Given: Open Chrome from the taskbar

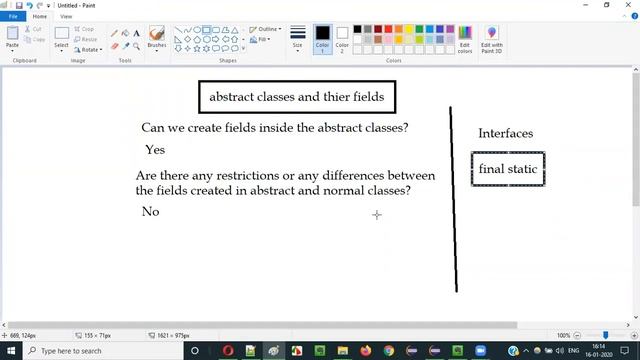Looking at the screenshot, I should pos(389,351).
